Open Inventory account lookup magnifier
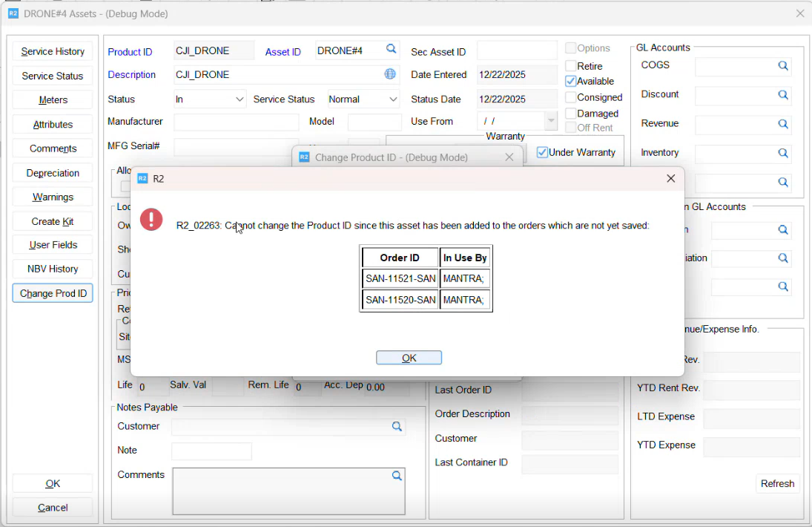This screenshot has height=527, width=812. [x=782, y=153]
